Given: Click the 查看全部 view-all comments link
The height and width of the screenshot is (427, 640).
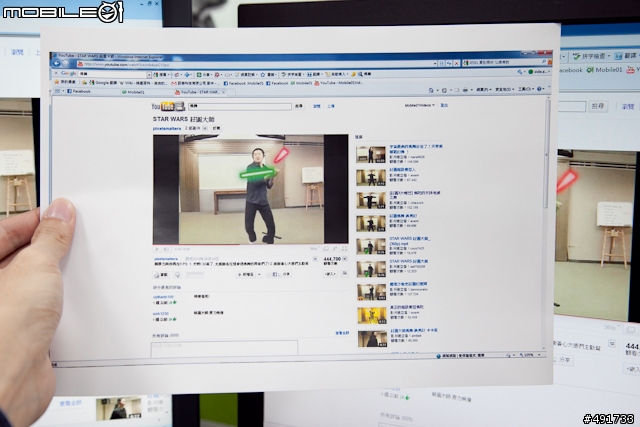Looking at the screenshot, I should click(x=342, y=333).
